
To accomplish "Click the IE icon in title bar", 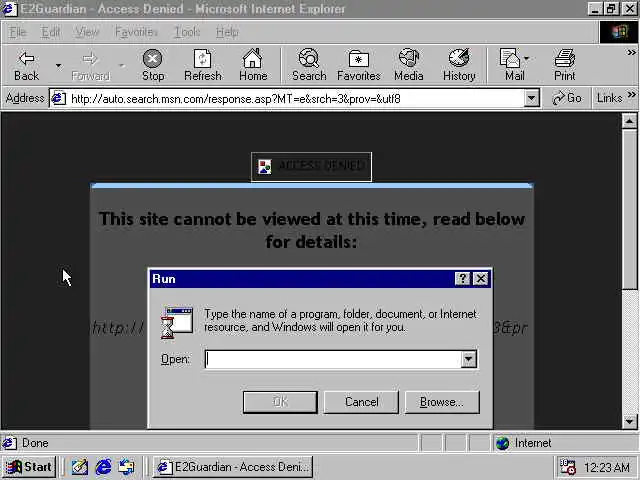I will tap(9, 9).
